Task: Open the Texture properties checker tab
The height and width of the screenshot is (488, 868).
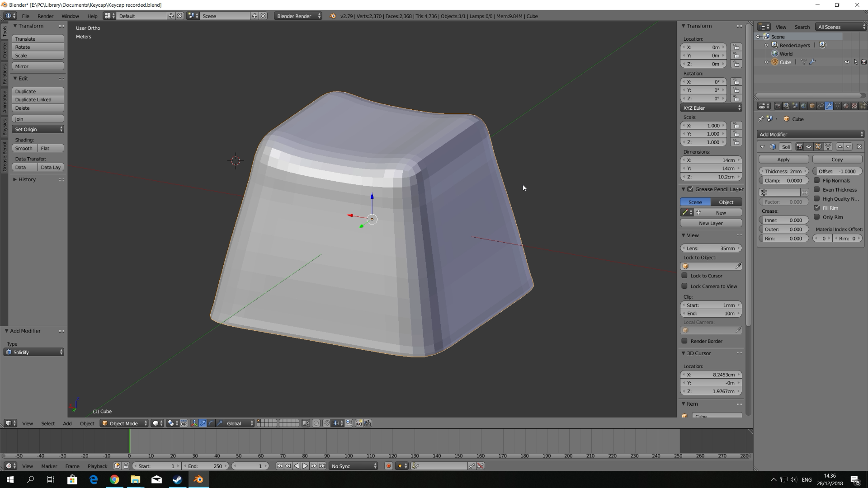Action: [854, 106]
